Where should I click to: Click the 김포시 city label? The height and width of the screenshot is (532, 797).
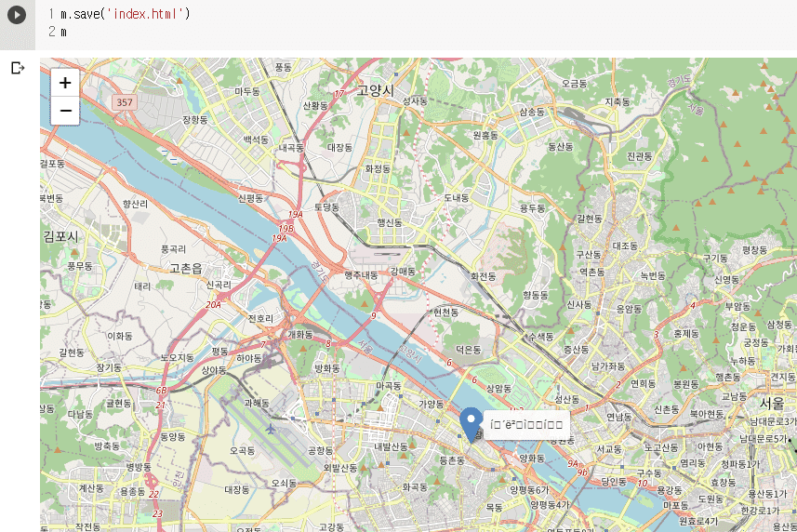[60, 236]
